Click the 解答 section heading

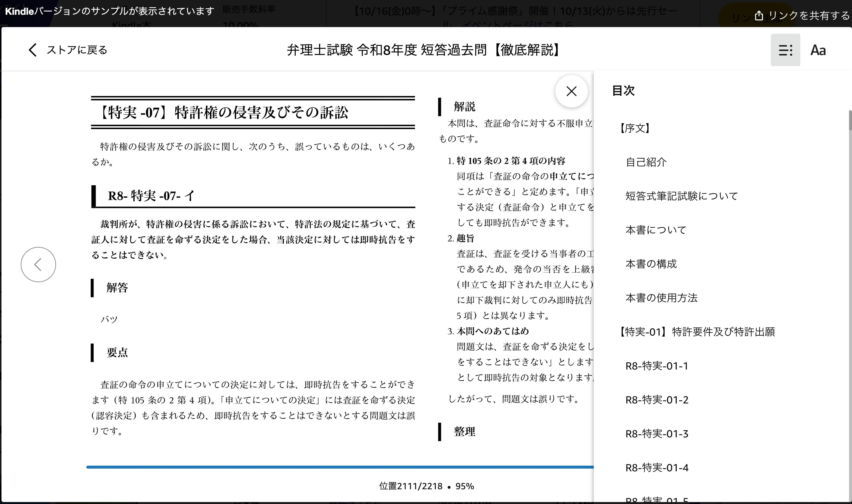click(117, 288)
